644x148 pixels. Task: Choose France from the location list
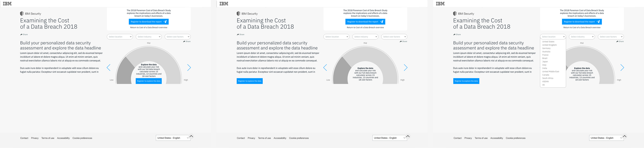(545, 55)
